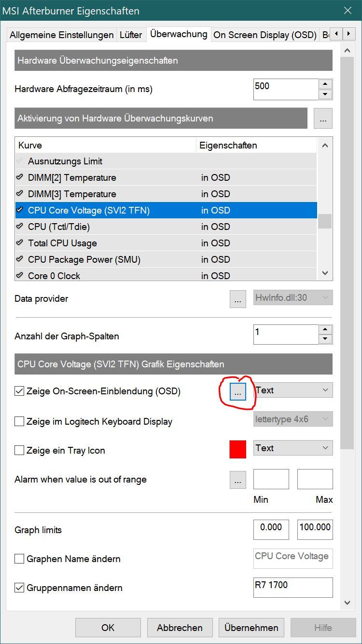Confirm with the OK button
This screenshot has width=362, height=644.
coord(108,628)
